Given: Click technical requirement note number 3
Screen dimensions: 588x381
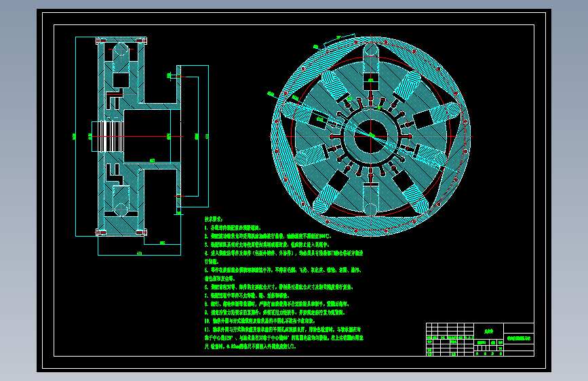Looking at the screenshot, I should (267, 245).
